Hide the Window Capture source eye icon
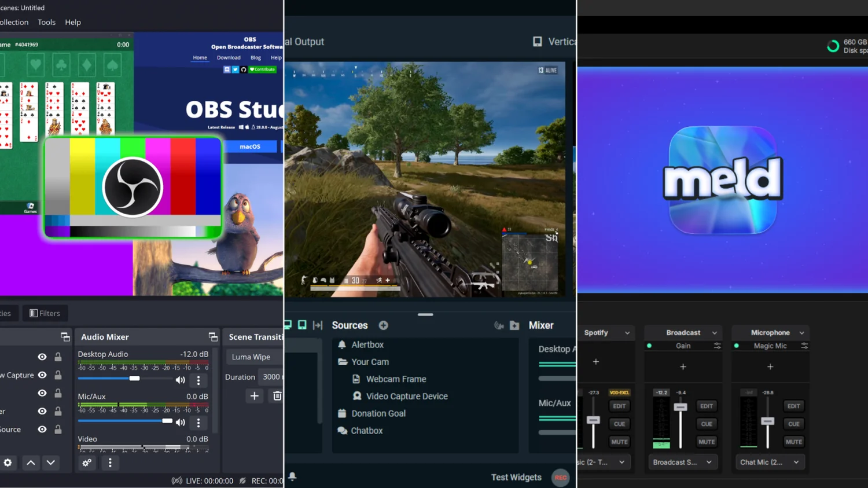Viewport: 868px width, 488px height. (42, 375)
